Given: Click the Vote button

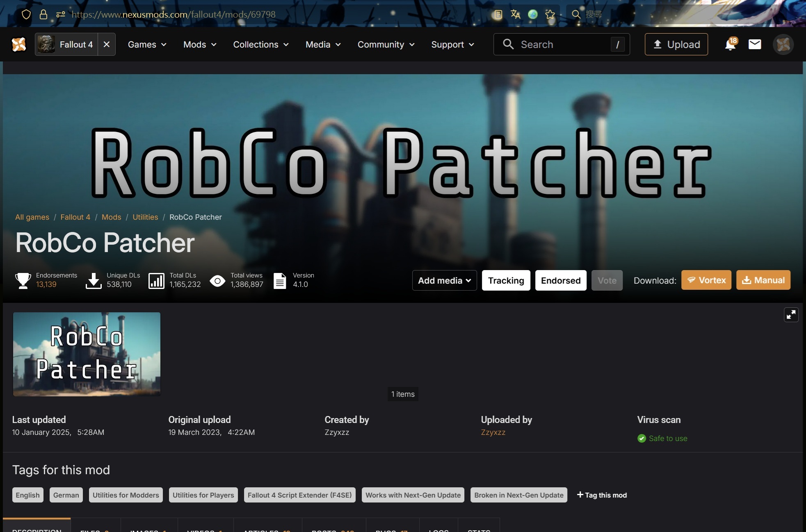Looking at the screenshot, I should [607, 280].
